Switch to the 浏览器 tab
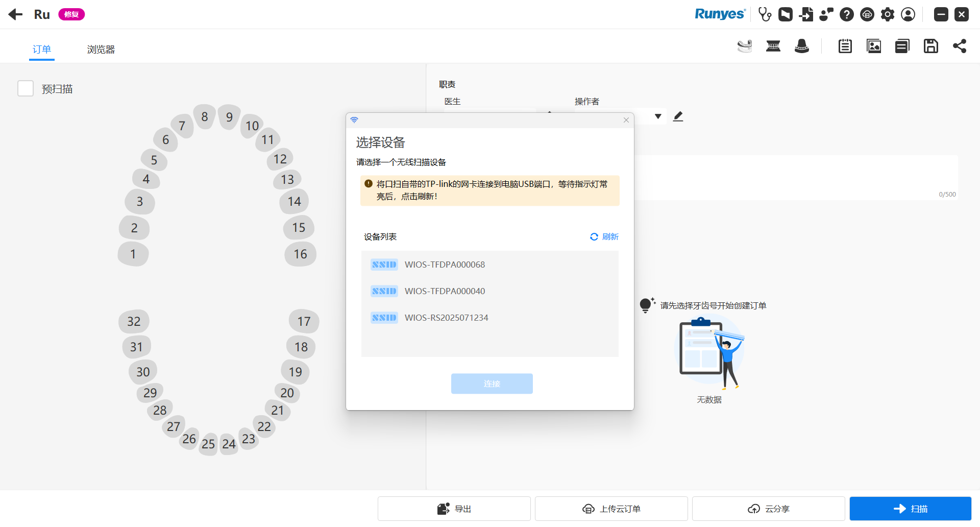 tap(101, 50)
